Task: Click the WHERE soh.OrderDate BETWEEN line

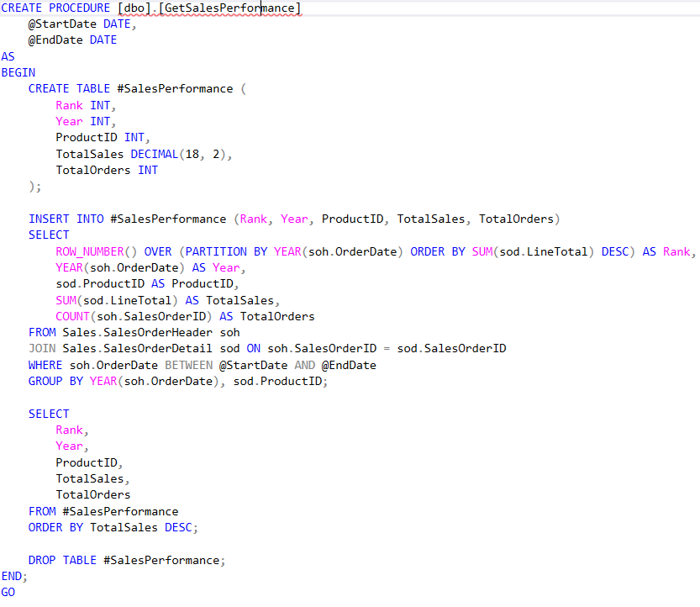Action: click(203, 366)
